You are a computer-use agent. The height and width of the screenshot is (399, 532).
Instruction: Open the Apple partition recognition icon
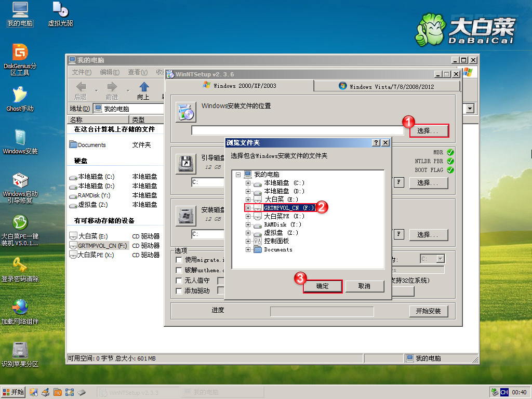click(20, 351)
